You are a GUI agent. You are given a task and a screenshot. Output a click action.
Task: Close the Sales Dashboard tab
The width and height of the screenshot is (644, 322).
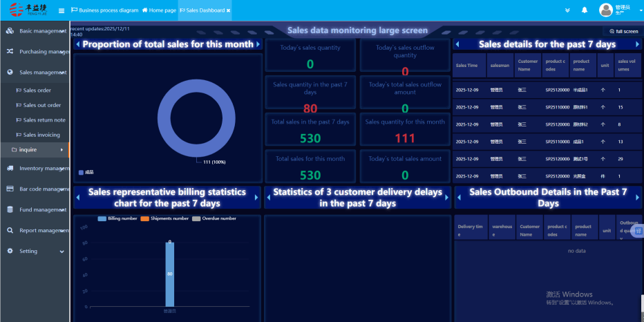(229, 10)
